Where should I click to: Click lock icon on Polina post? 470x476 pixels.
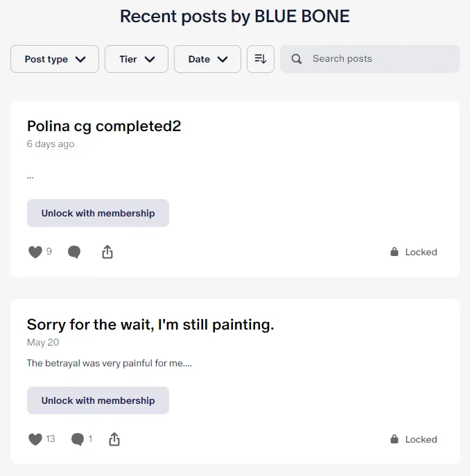point(394,252)
